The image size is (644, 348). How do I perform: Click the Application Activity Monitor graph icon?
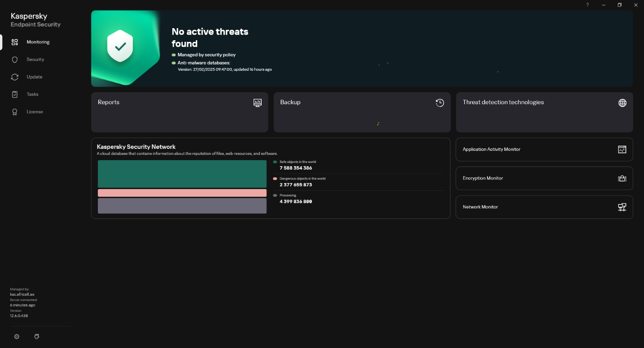click(x=622, y=150)
